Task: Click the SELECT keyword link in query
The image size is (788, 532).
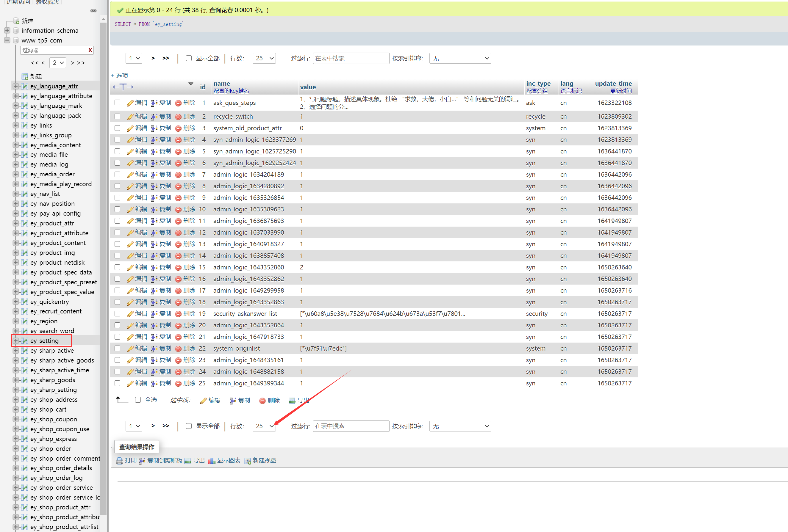Action: (123, 24)
